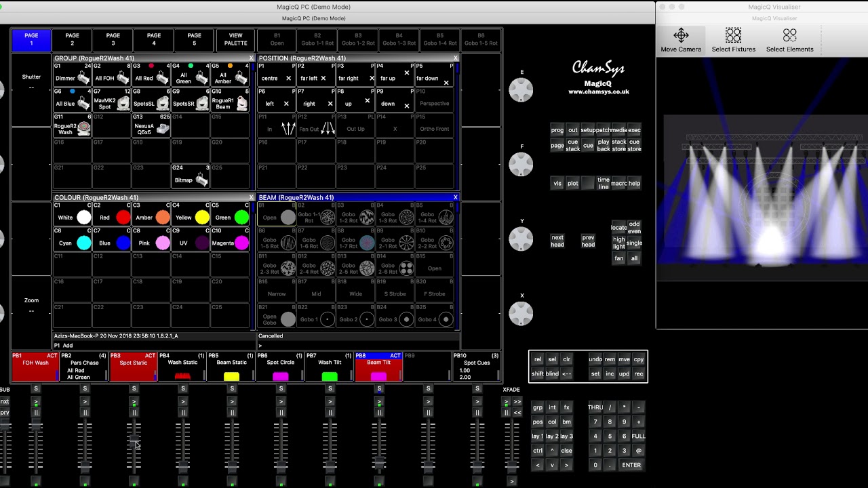Close the COLOUR window
Screen dimensions: 868x488
click(251, 198)
